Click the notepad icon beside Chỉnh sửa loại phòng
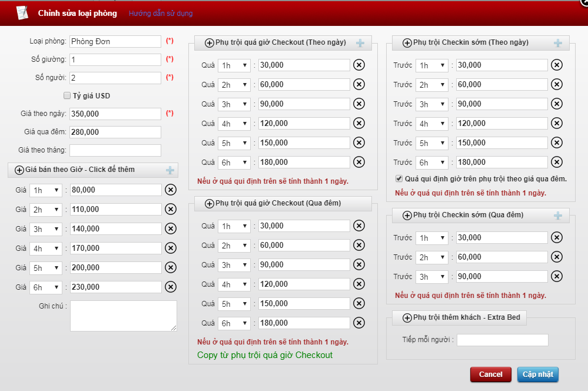Screen dimensions: 588x391 [22, 13]
